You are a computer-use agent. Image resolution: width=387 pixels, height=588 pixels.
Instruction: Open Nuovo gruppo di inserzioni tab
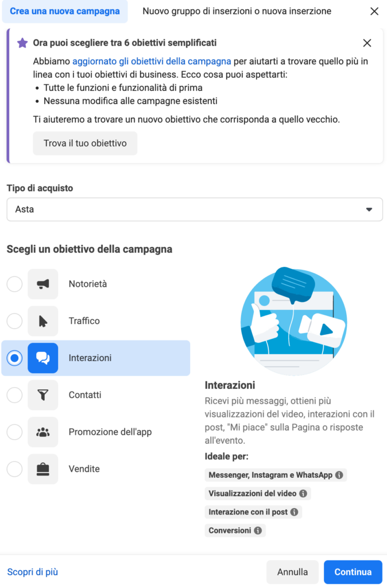[x=237, y=11]
